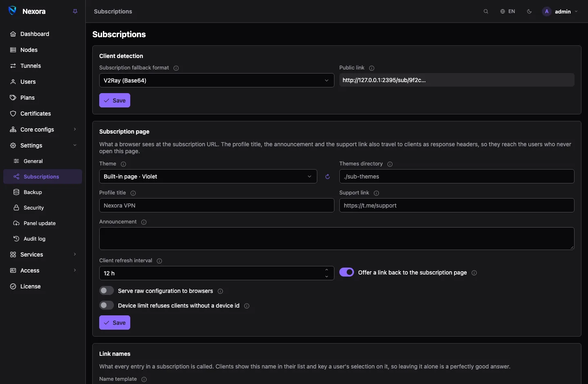Click the Support link input field
The image size is (588, 384).
point(457,205)
